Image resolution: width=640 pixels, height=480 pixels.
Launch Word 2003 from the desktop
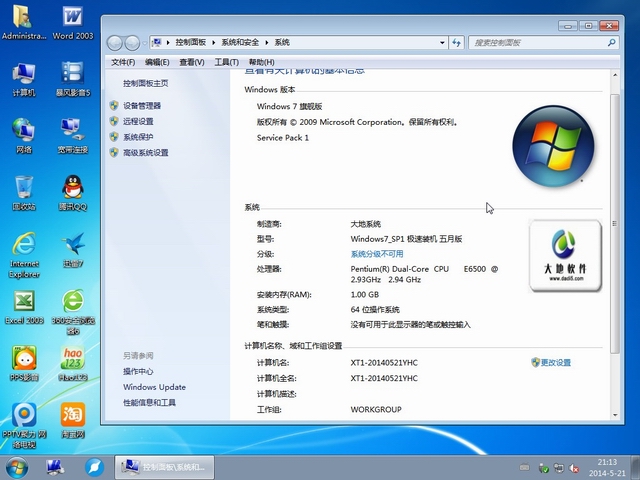click(x=73, y=22)
